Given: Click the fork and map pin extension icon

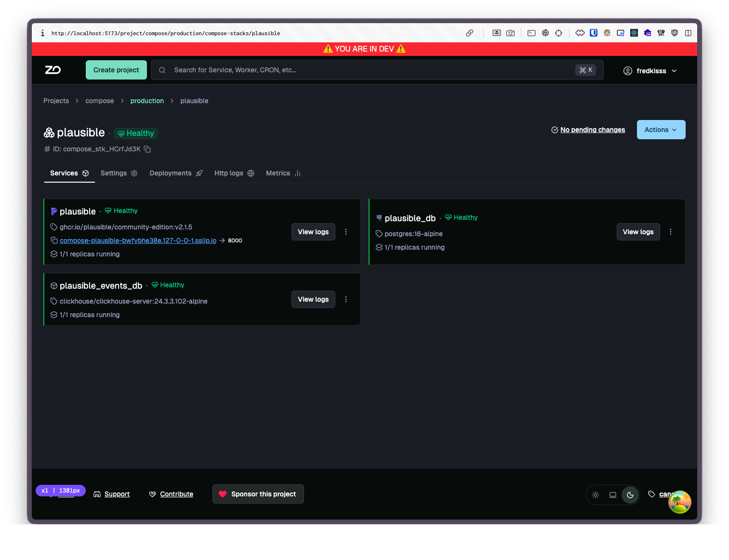Looking at the screenshot, I should pos(661,33).
